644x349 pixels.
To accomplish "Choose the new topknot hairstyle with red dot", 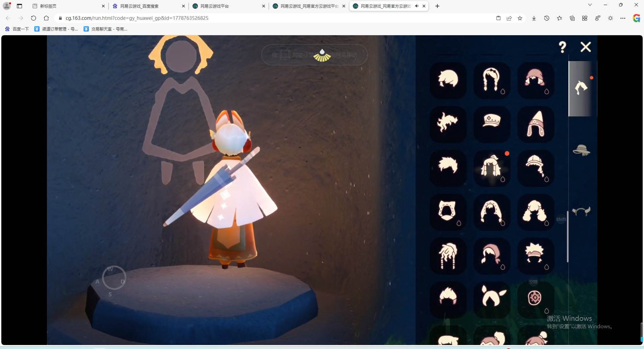I will (x=492, y=168).
